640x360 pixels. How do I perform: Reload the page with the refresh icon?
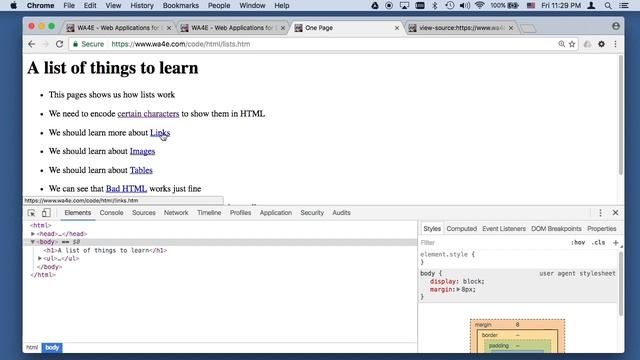(59, 44)
